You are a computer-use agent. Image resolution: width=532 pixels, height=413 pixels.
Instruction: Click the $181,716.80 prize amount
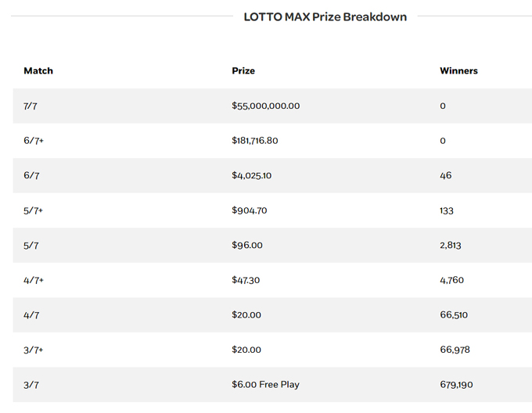tap(254, 141)
